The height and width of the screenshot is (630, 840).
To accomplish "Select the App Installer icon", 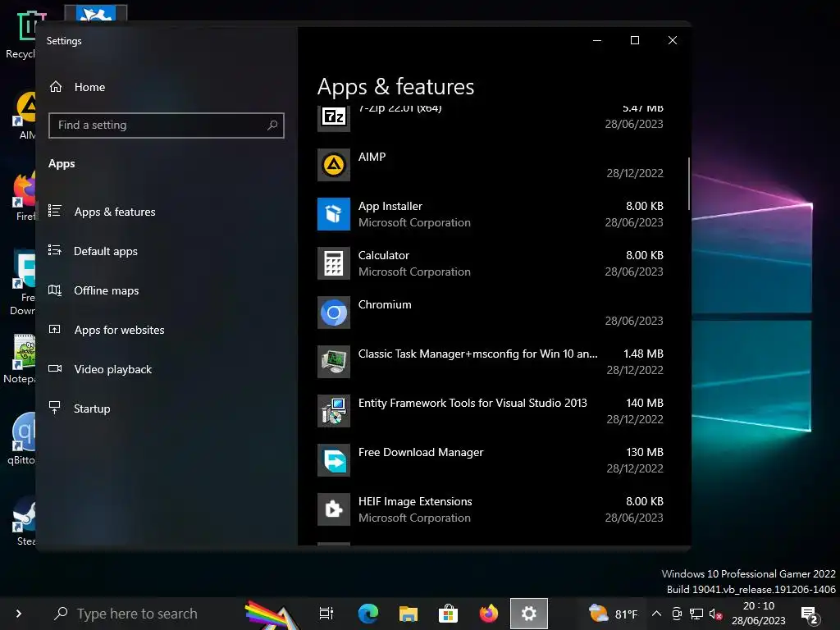I will tap(334, 214).
